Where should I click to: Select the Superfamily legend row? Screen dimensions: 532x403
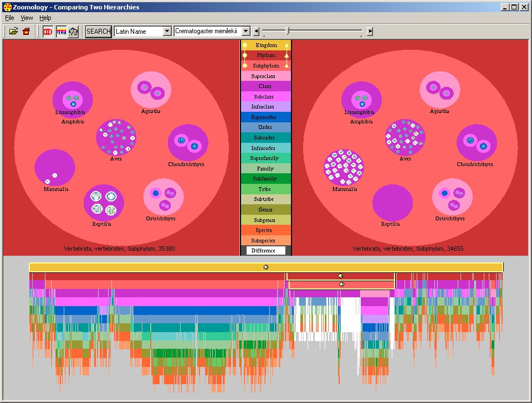(x=266, y=158)
